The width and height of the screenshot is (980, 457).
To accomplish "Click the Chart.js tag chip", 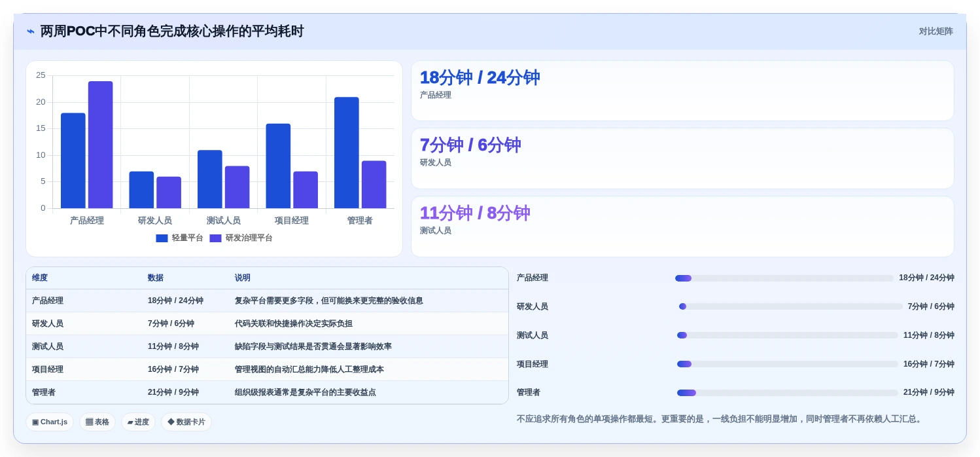I will click(50, 422).
